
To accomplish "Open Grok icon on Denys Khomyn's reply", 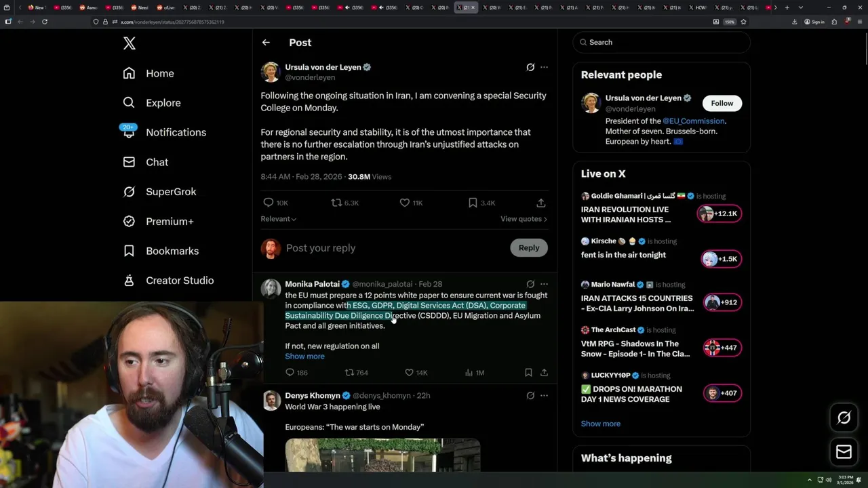I will (530, 395).
